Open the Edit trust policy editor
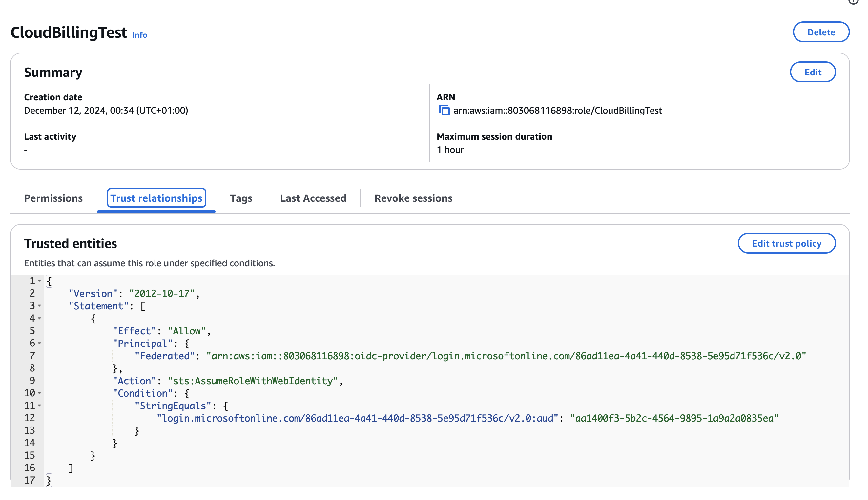868x500 pixels. click(x=787, y=243)
